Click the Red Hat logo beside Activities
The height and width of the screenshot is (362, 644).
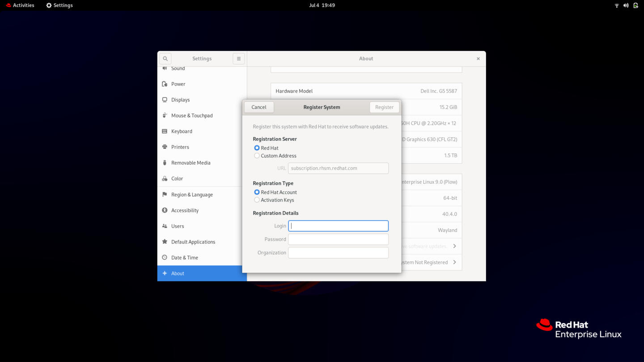point(8,5)
